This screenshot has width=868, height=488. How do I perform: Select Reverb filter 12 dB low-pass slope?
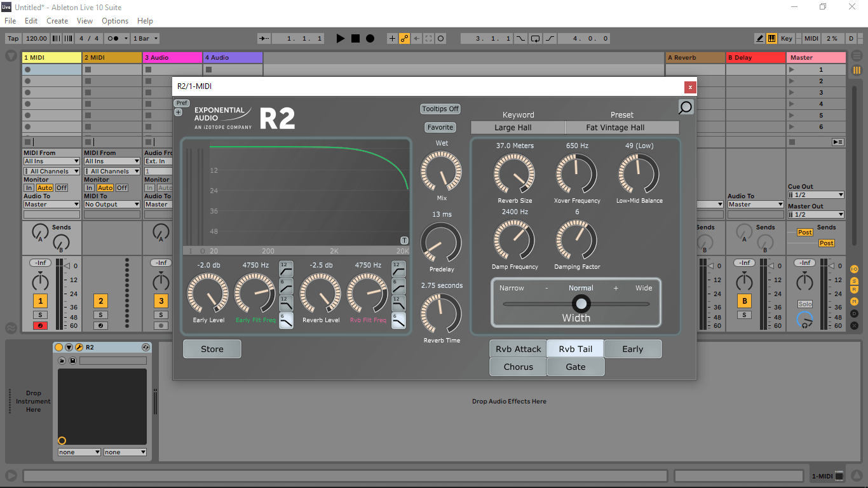click(398, 302)
